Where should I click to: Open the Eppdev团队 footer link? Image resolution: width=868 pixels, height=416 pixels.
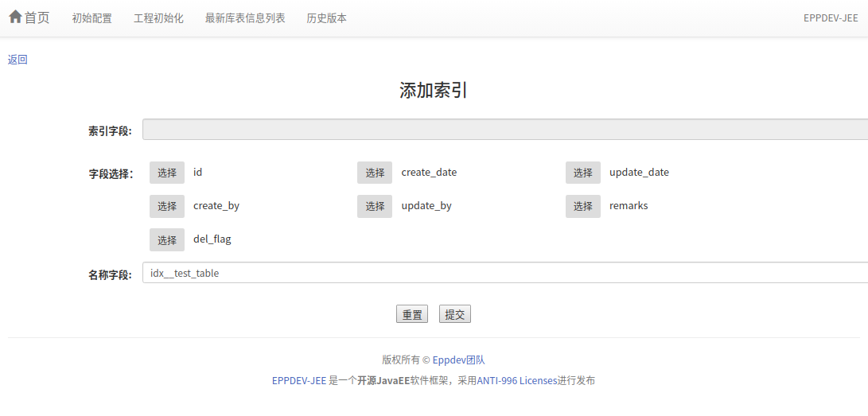tap(458, 360)
